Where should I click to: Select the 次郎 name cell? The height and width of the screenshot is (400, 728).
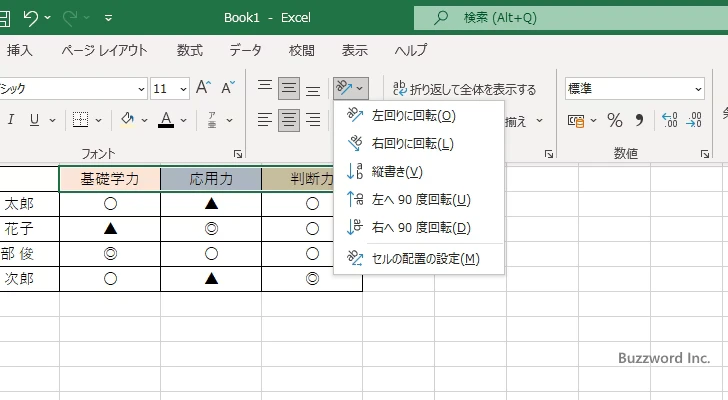point(29,279)
